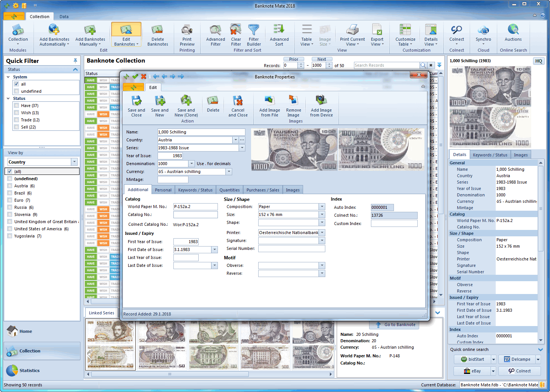Open the View by Country dropdown
Viewport: 550px width, 392px height.
pyautogui.click(x=74, y=162)
